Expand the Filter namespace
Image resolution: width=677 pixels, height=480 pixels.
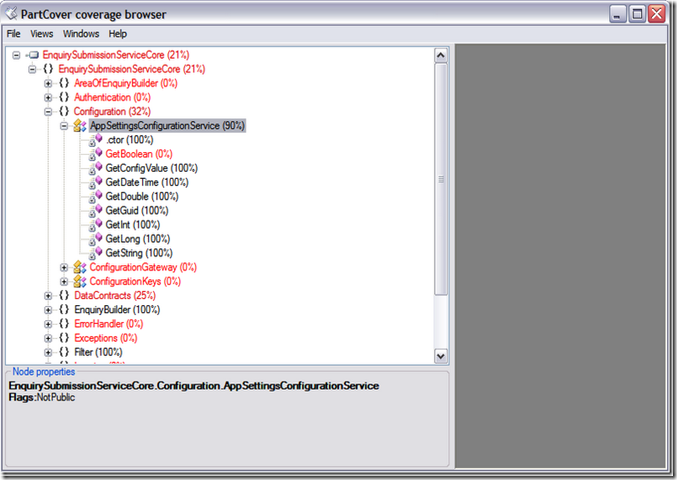pos(48,353)
